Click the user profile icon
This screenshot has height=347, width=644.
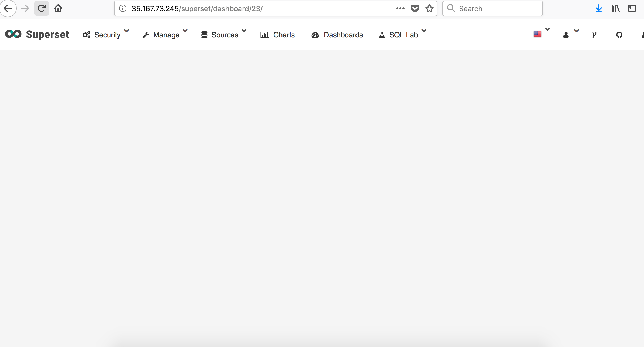tap(566, 35)
